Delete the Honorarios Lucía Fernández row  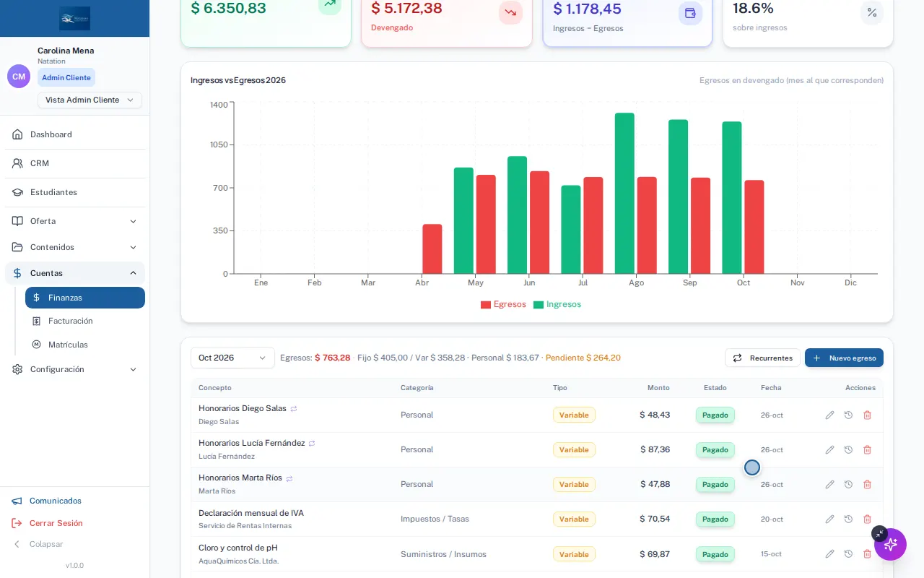click(x=867, y=449)
